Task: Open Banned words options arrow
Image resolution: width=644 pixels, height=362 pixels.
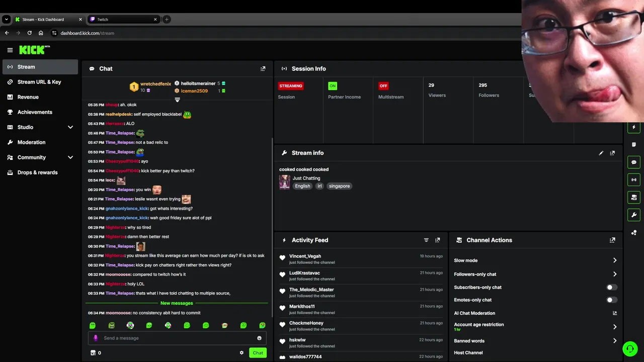Action: (x=615, y=341)
